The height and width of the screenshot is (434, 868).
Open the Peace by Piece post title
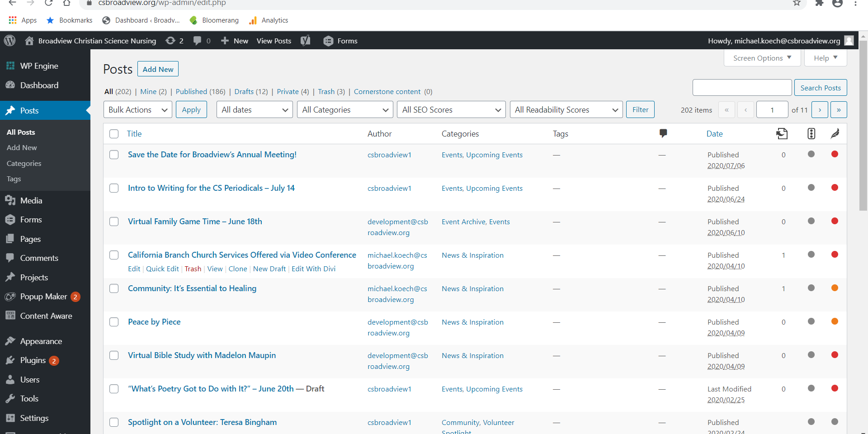tap(154, 322)
